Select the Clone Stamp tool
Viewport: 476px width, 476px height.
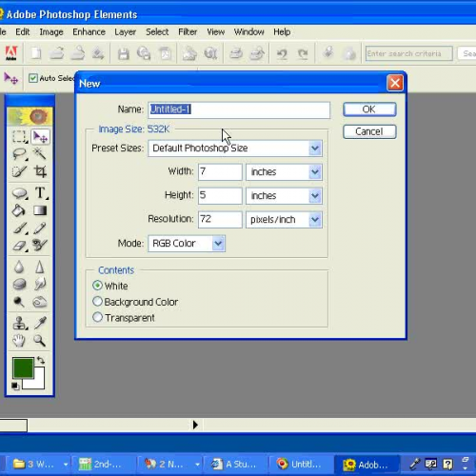click(19, 324)
